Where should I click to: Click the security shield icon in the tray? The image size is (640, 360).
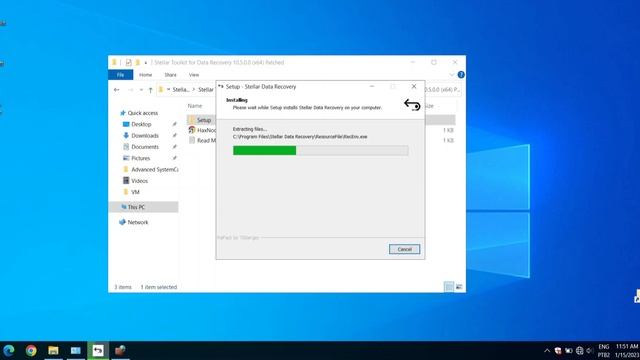558,351
